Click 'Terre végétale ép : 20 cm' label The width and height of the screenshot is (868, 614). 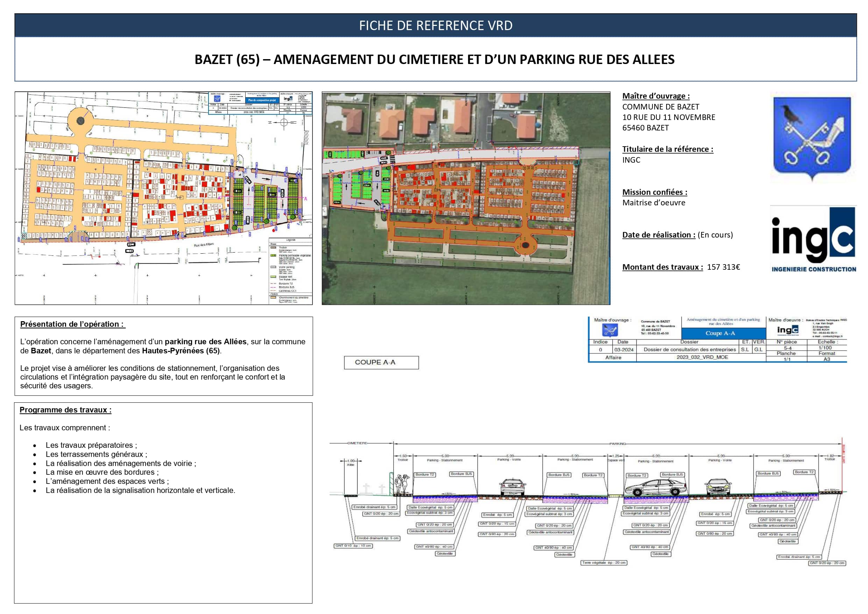pos(604,563)
